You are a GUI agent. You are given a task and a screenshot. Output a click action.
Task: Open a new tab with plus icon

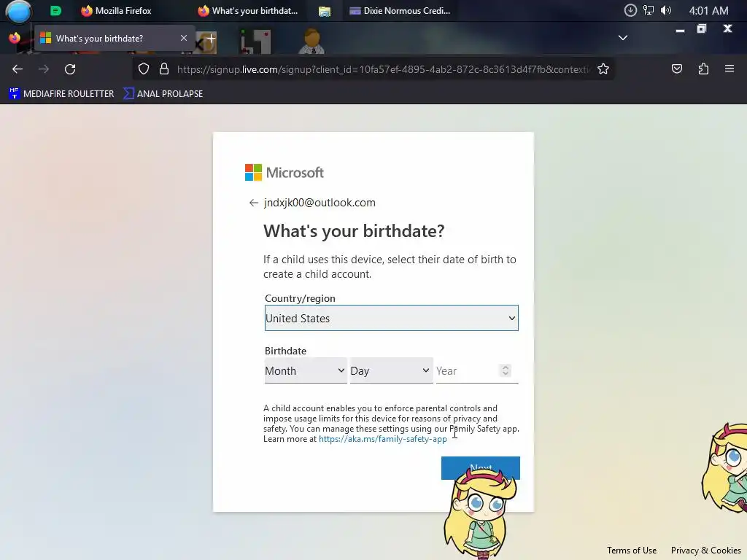[211, 38]
